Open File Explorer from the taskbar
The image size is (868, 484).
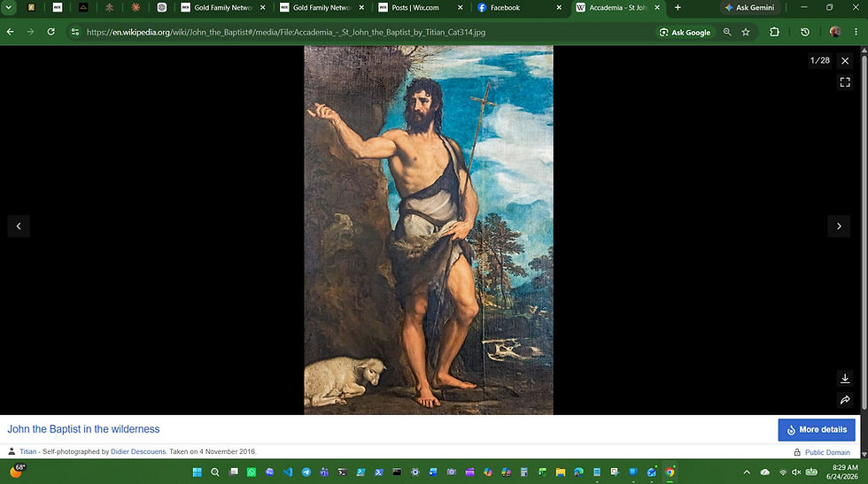tap(561, 472)
